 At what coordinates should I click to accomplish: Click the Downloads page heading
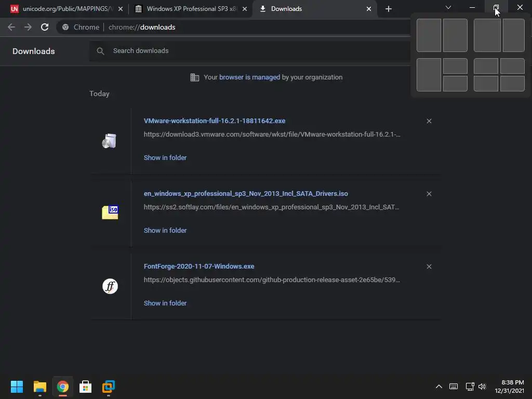(34, 51)
